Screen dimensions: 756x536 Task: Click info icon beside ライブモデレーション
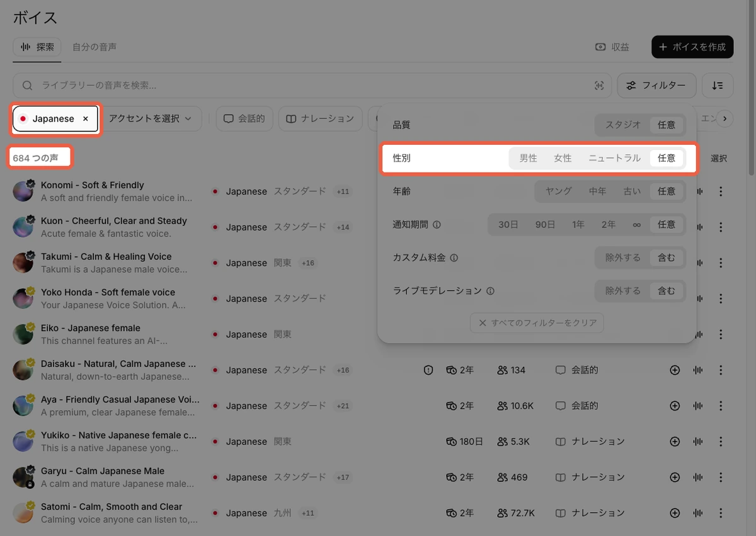490,291
